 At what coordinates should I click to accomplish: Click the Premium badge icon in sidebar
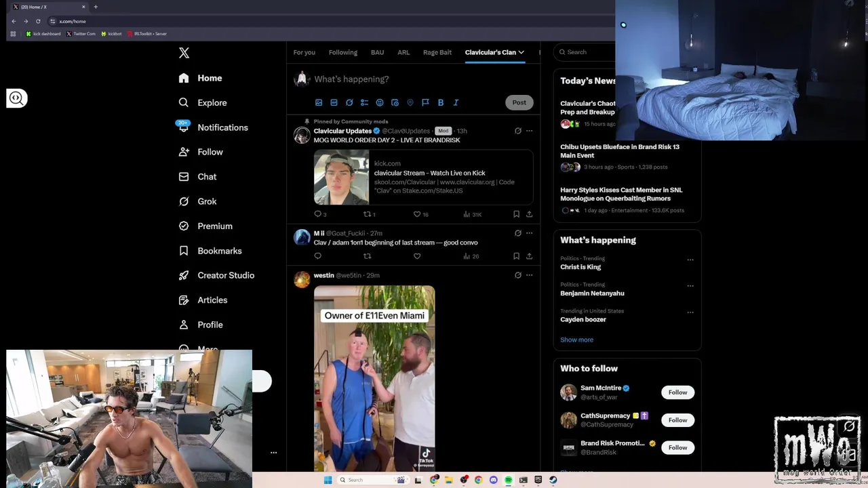[x=184, y=226]
